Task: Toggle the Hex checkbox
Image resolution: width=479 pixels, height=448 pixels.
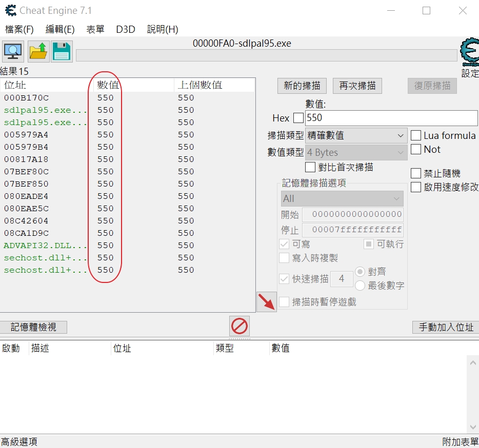Action: point(298,118)
